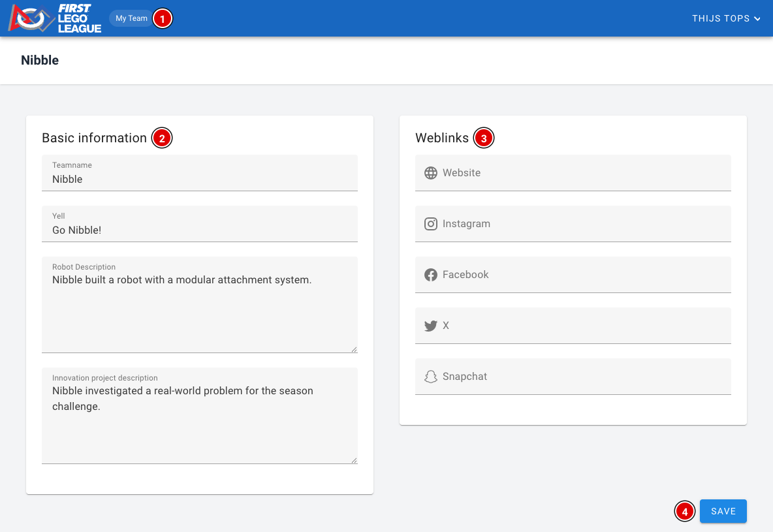Focus the Instagram link field
Screen dimensions: 773x532
(x=573, y=224)
